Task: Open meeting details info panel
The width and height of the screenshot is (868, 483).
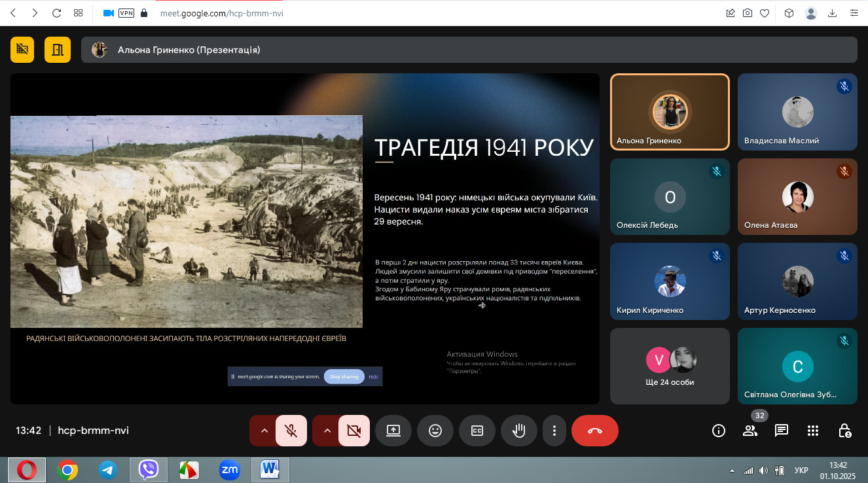Action: [x=719, y=431]
